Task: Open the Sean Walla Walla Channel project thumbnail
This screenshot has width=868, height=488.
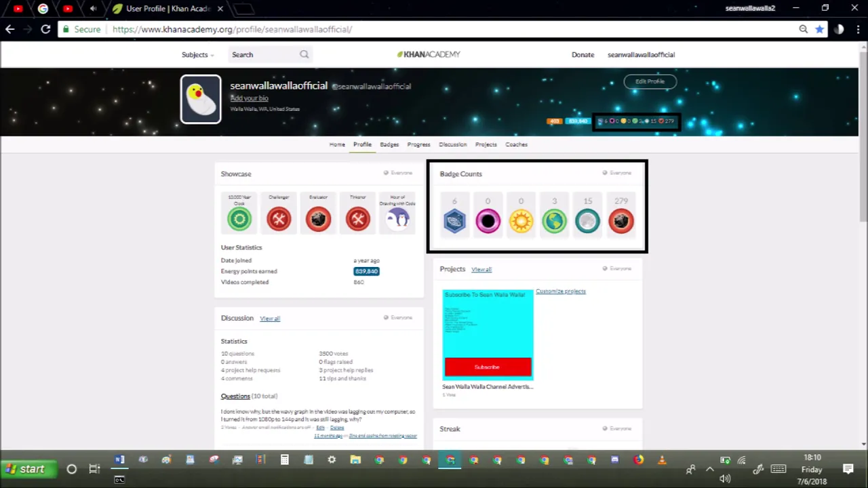Action: point(488,334)
